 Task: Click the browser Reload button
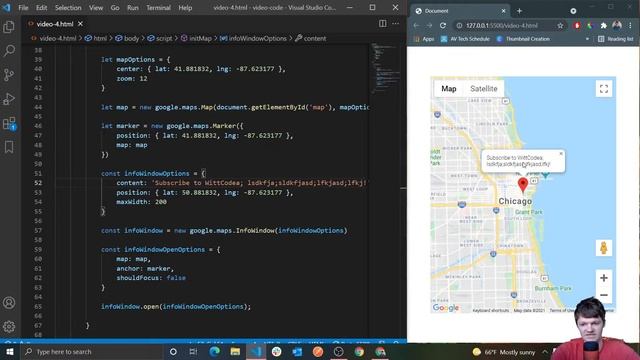pos(443,25)
